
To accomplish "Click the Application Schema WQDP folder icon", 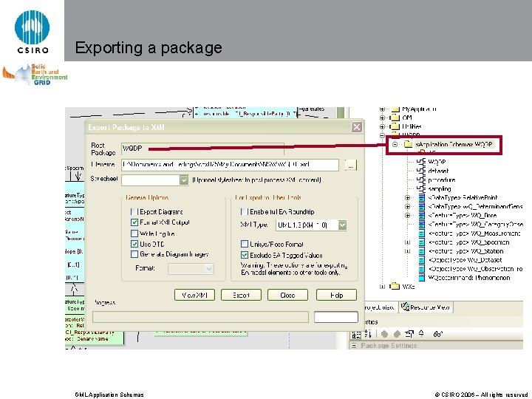I will [408, 144].
